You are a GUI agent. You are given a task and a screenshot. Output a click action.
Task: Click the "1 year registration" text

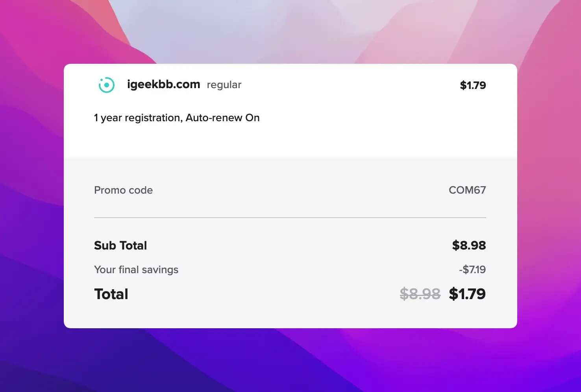pyautogui.click(x=137, y=118)
